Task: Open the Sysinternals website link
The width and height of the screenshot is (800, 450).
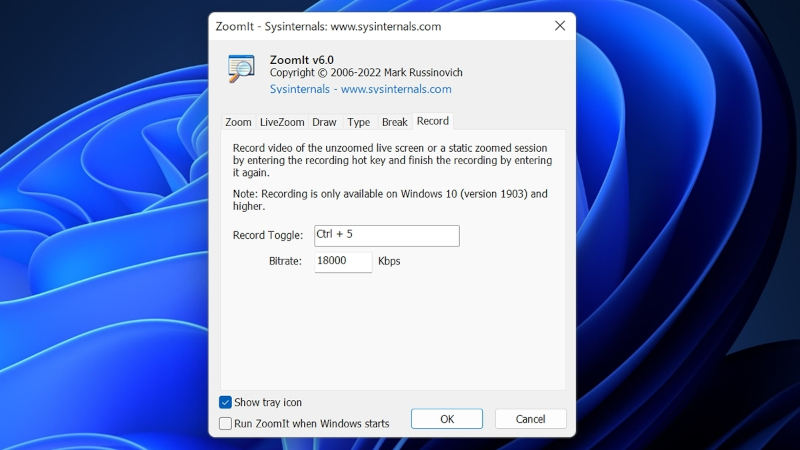Action: (361, 89)
